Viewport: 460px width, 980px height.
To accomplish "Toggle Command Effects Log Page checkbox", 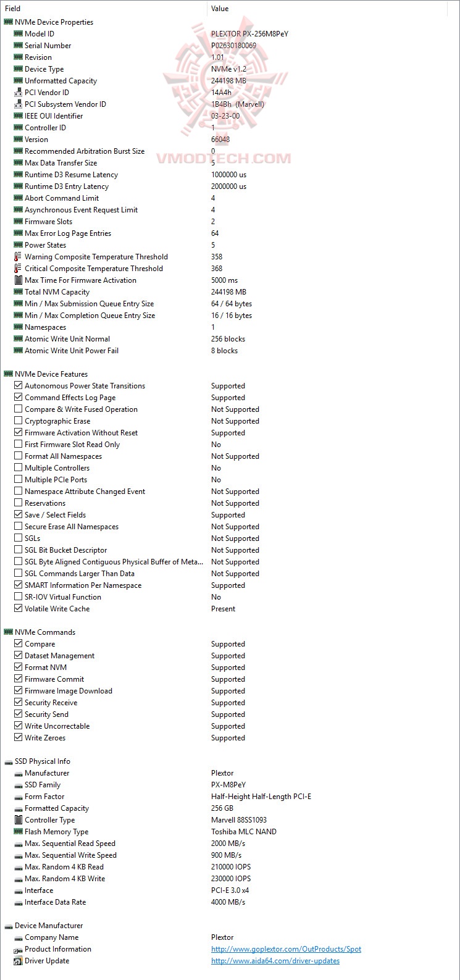I will pos(19,398).
